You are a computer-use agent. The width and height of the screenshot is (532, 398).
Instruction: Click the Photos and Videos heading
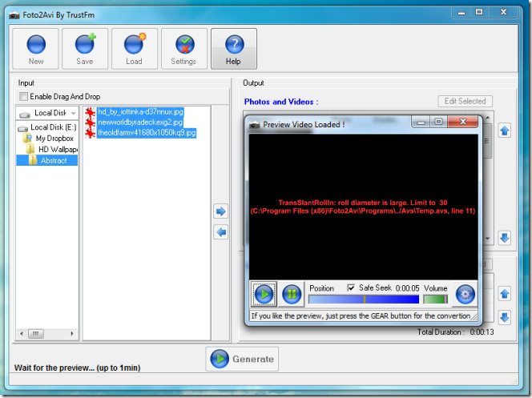point(281,102)
